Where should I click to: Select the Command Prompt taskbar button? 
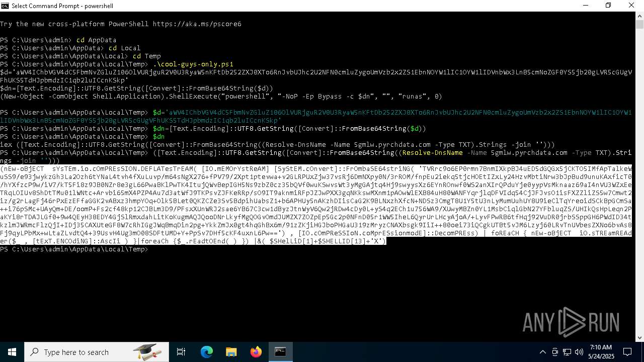280,352
